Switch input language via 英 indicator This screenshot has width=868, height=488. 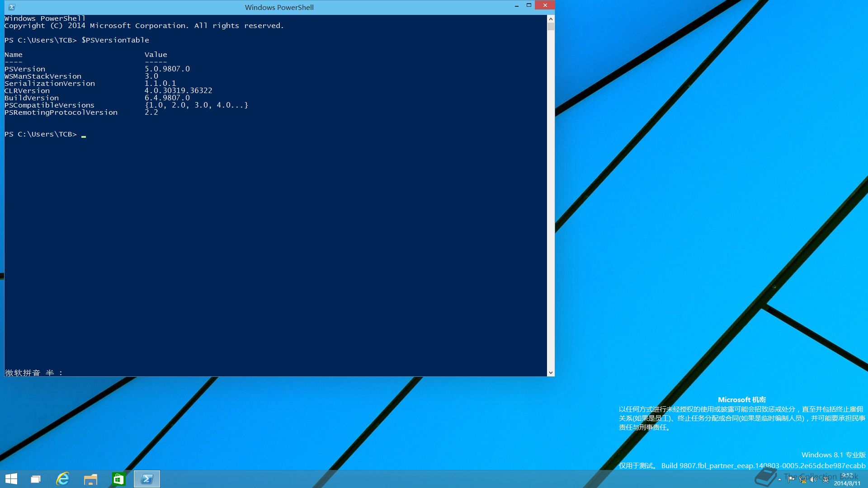click(x=826, y=479)
